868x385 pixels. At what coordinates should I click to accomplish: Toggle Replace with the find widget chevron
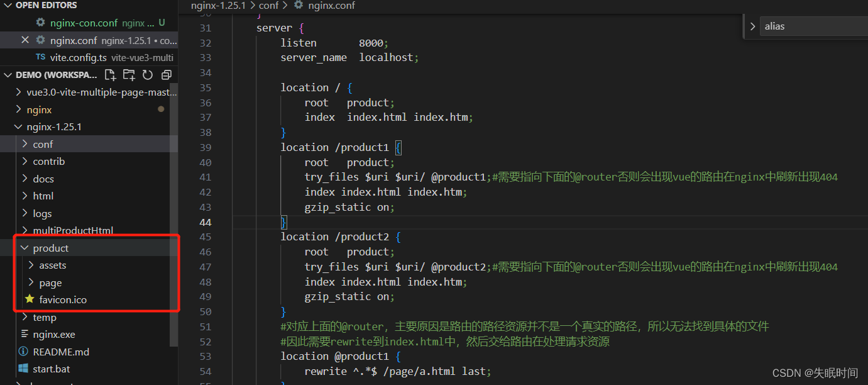(752, 26)
